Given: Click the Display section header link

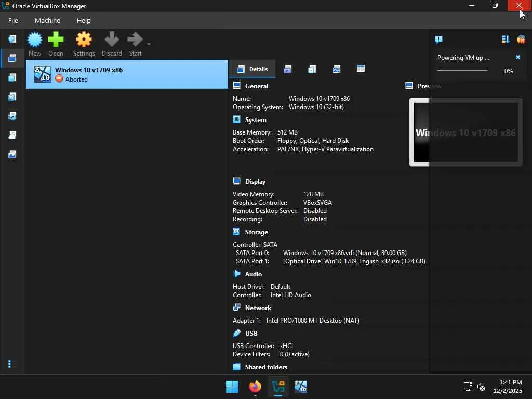Looking at the screenshot, I should [x=255, y=182].
